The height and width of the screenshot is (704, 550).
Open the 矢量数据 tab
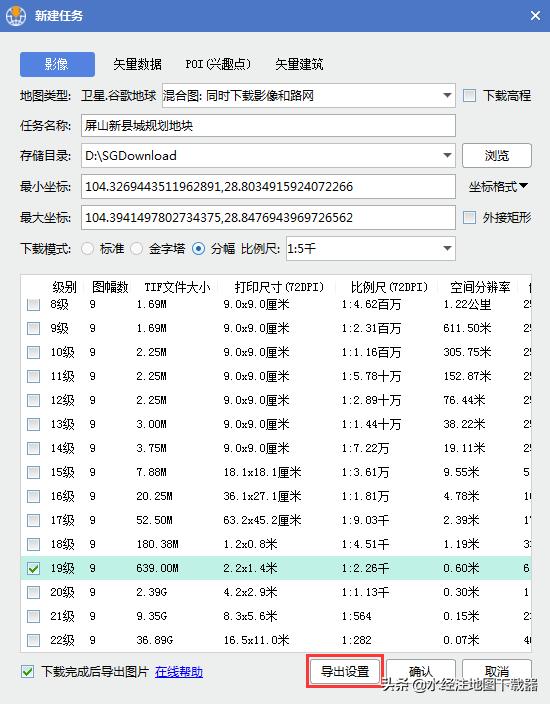137,64
